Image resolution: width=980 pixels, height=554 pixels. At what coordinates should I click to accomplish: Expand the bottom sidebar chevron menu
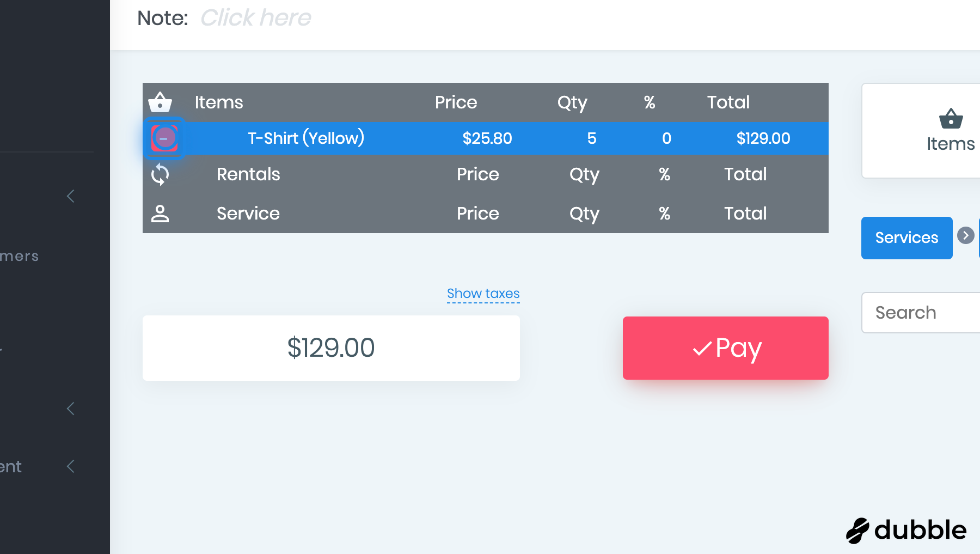pos(71,466)
